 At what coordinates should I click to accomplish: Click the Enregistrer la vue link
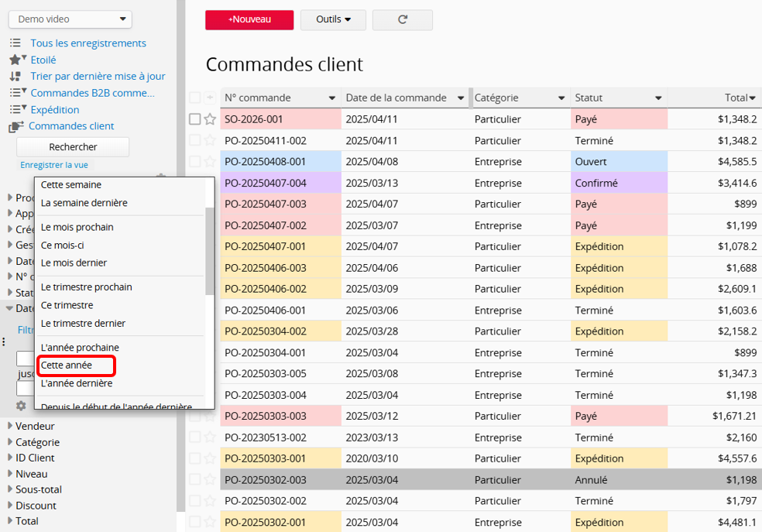53,165
